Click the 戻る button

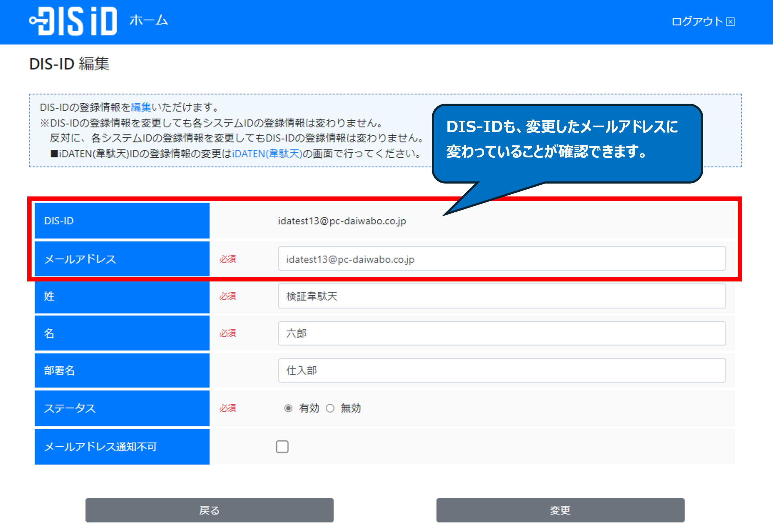209,510
